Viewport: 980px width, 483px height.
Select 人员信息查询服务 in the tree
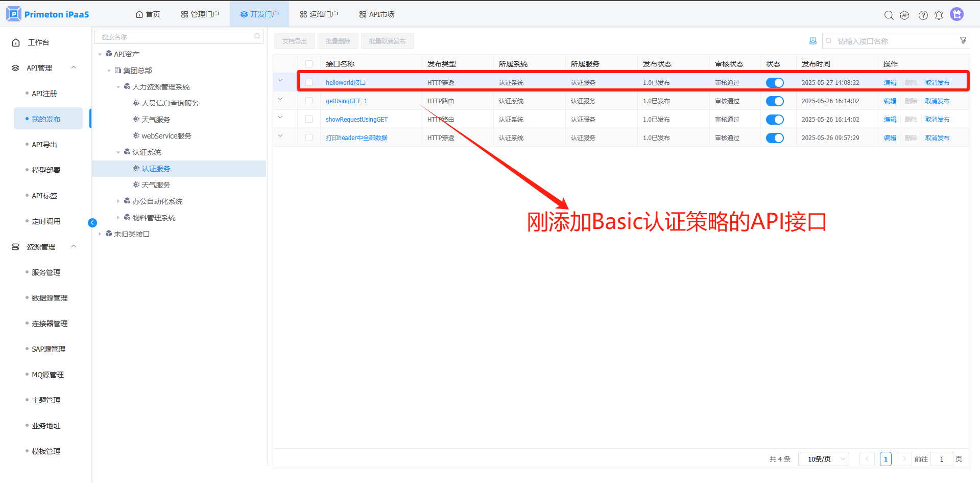[x=170, y=103]
